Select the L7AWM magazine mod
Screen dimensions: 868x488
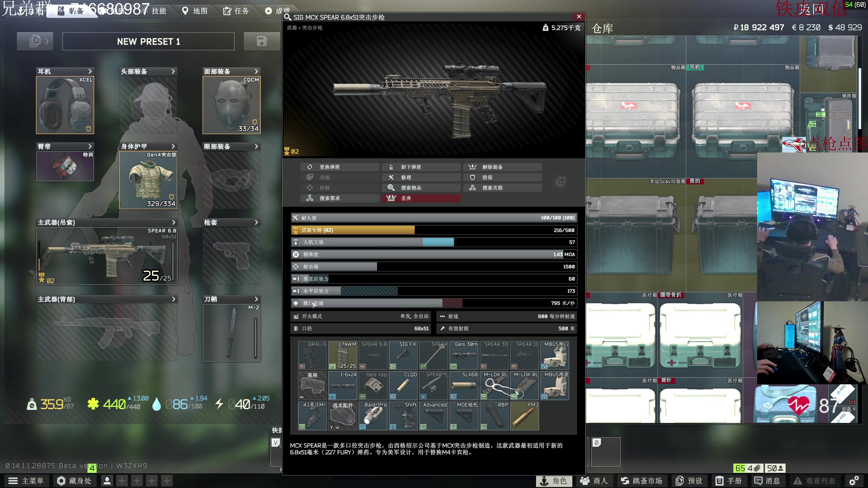click(x=342, y=355)
